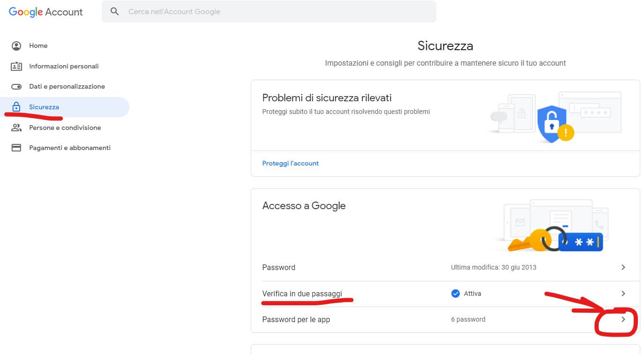Open the Verifica in due passaggi setting
Screen dimensions: 644x354
point(302,294)
